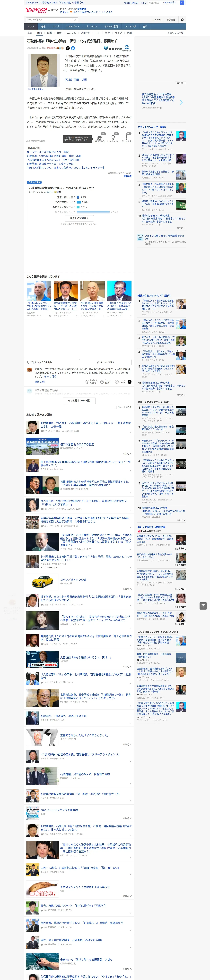Share article on X icon
Image resolution: width=210 pixels, height=980 pixels.
[68, 48]
